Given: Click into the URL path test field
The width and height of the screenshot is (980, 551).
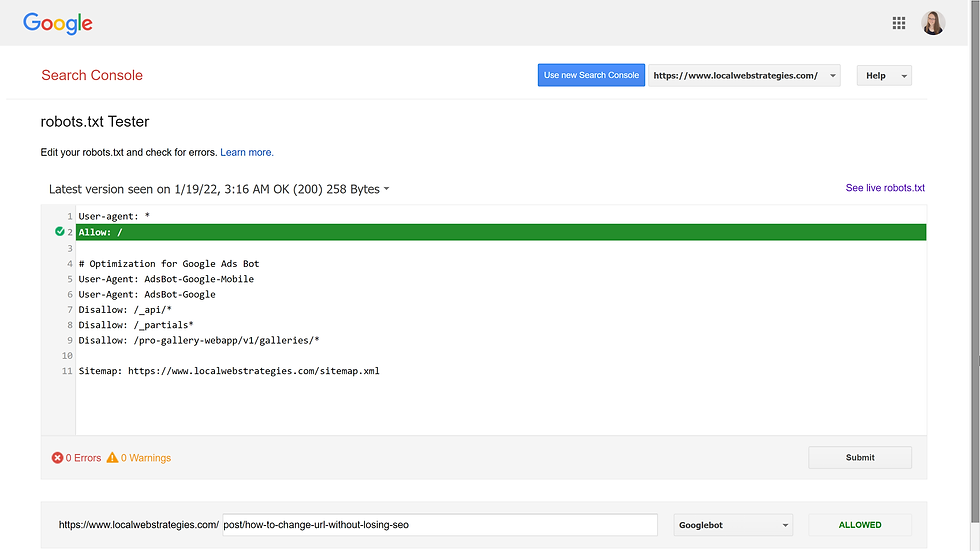Looking at the screenshot, I should coord(440,525).
